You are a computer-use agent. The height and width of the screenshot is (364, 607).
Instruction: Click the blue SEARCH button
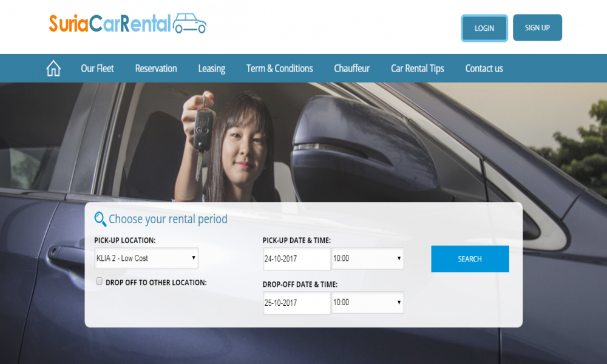(x=470, y=259)
